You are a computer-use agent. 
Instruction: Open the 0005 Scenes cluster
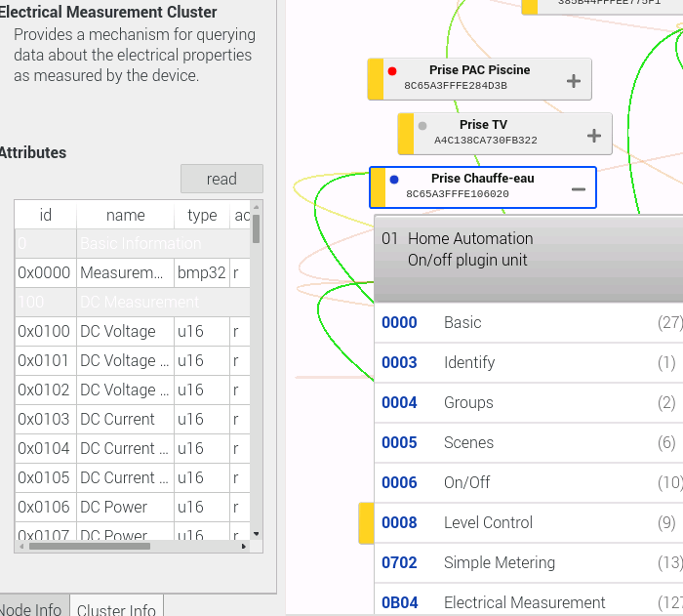[529, 443]
